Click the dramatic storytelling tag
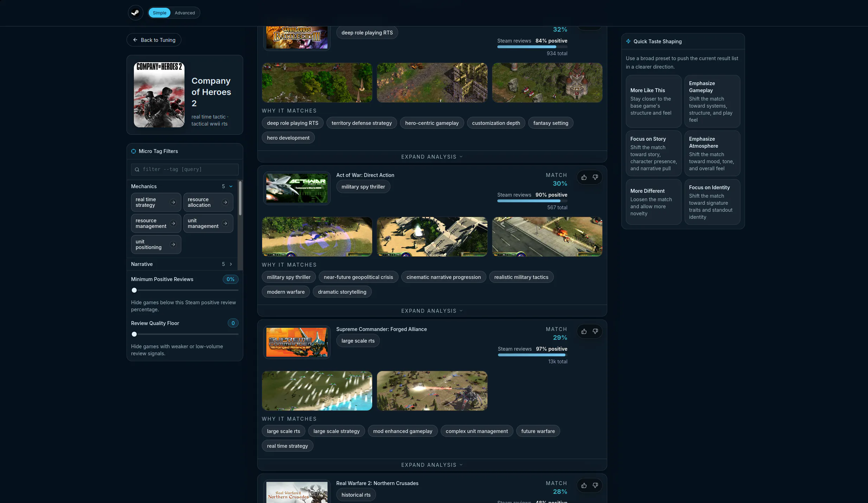 coord(342,292)
